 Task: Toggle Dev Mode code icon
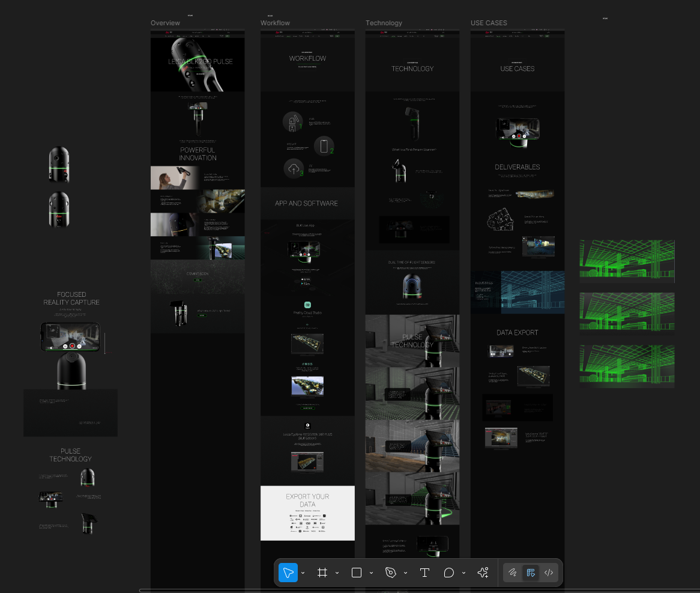click(548, 573)
